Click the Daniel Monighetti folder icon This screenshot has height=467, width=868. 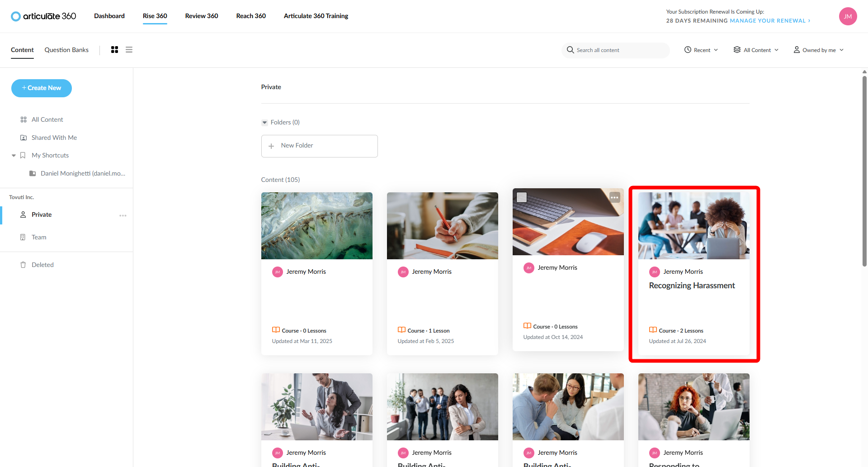[33, 173]
